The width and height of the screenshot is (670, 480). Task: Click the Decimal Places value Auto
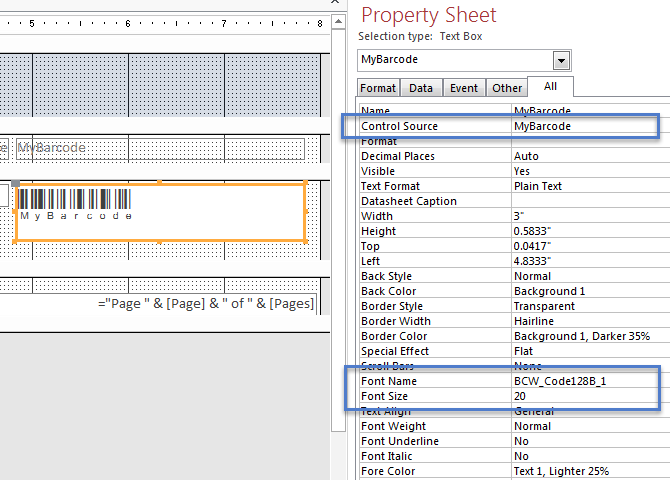click(x=526, y=156)
